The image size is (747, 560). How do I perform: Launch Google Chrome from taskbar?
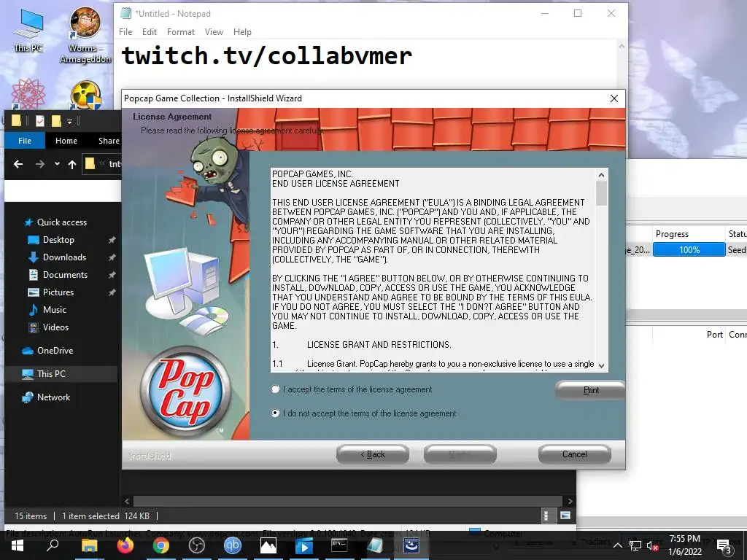pos(161,545)
